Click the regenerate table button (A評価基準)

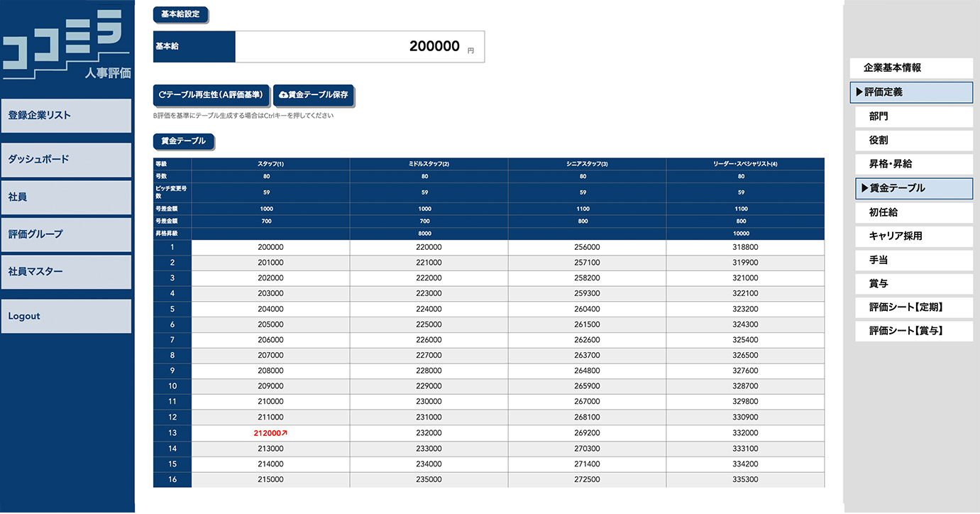point(211,94)
